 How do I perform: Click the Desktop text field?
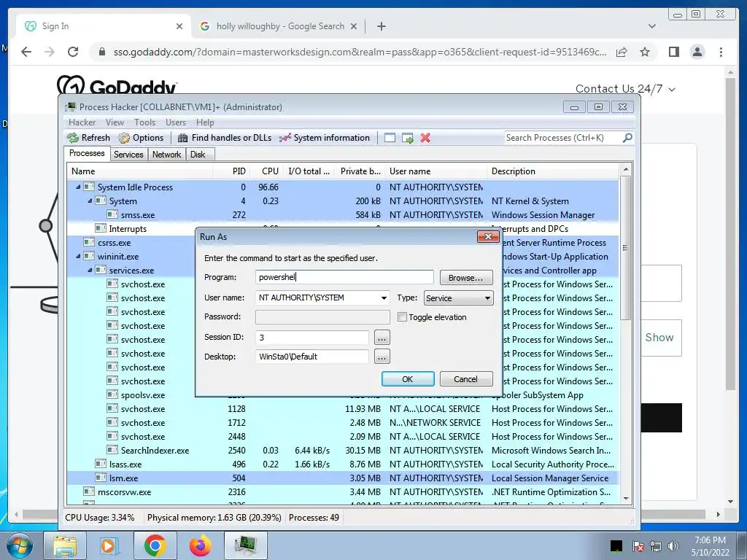tap(312, 357)
